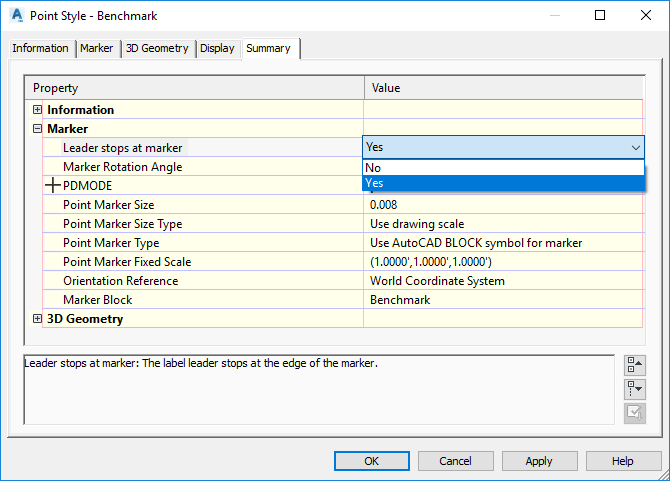670x481 pixels.
Task: Open the Leader stops at marker dropdown
Action: pos(635,147)
